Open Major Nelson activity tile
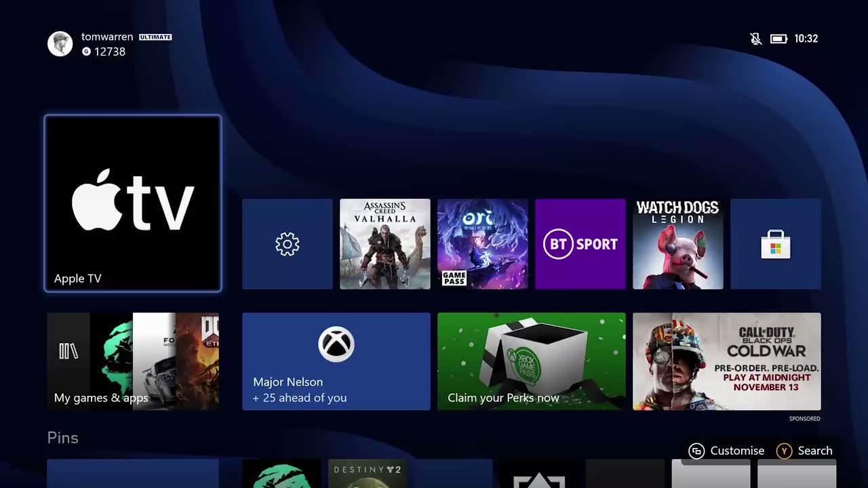The width and height of the screenshot is (868, 488). pos(336,361)
